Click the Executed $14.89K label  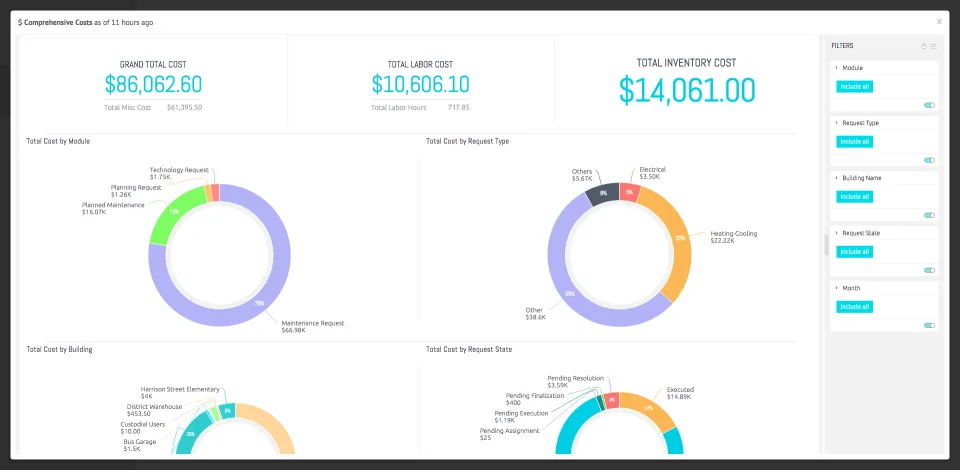coord(680,393)
